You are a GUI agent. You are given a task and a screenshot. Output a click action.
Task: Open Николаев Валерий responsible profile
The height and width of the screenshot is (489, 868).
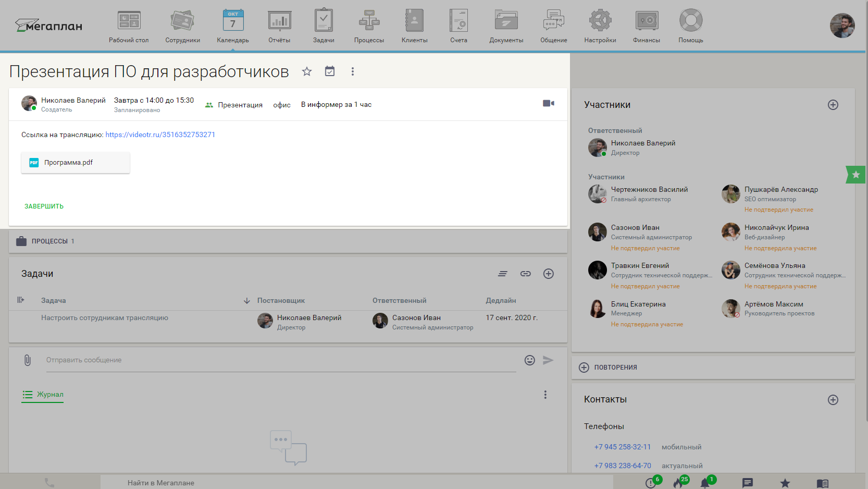click(x=643, y=143)
